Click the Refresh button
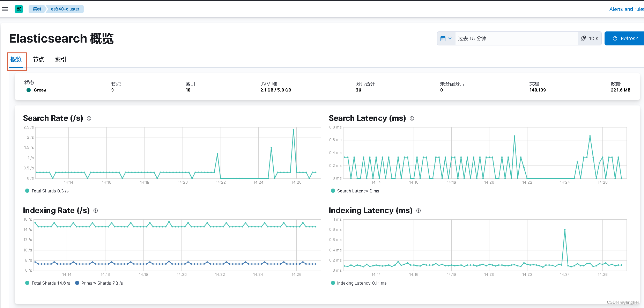Screen dimensions: 644x308 coord(625,38)
